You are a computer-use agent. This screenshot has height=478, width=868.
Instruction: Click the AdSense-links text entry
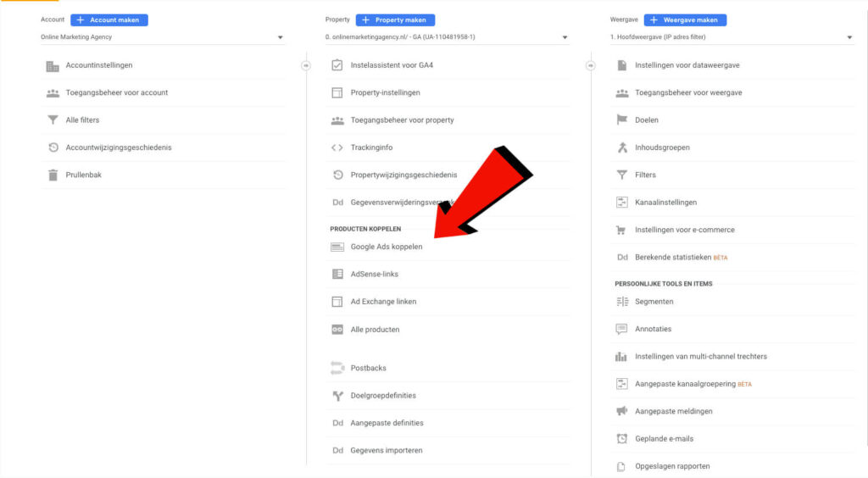[x=374, y=275]
